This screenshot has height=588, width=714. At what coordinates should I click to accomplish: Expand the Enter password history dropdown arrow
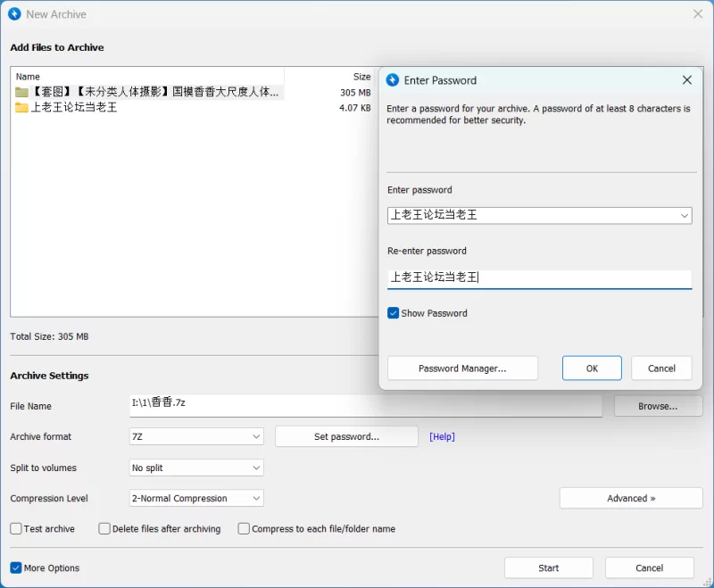[684, 216]
